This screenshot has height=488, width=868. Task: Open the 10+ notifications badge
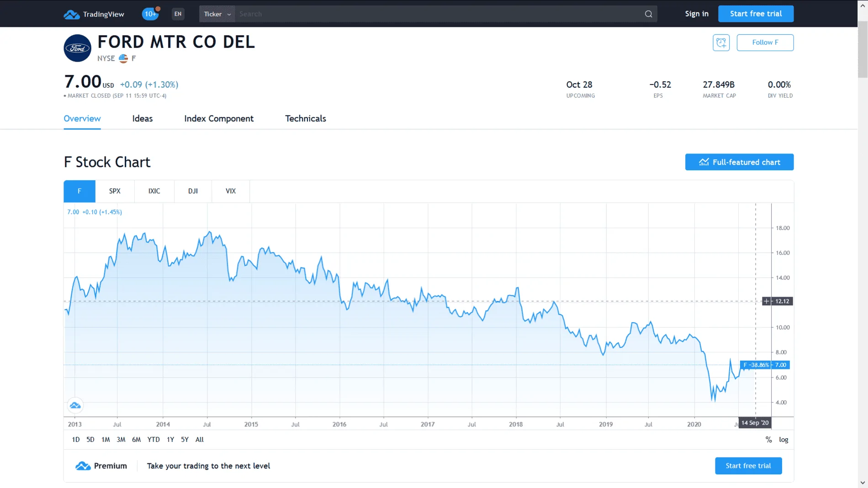click(150, 14)
